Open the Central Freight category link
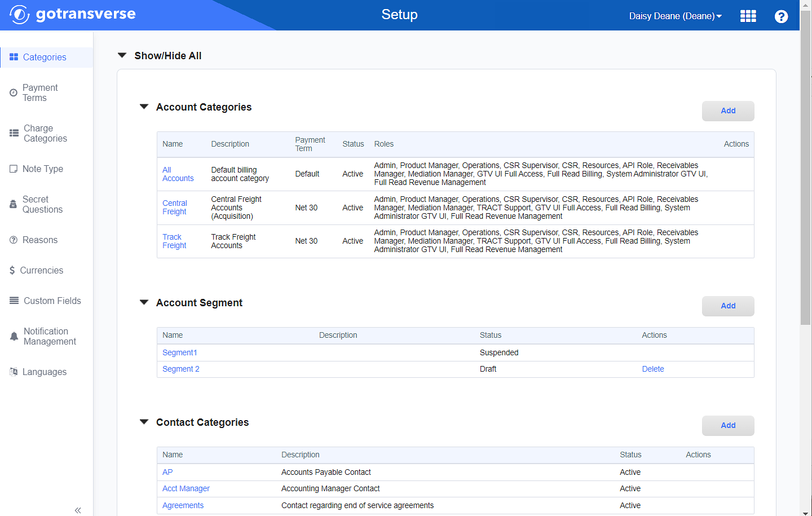The height and width of the screenshot is (516, 812). click(175, 207)
